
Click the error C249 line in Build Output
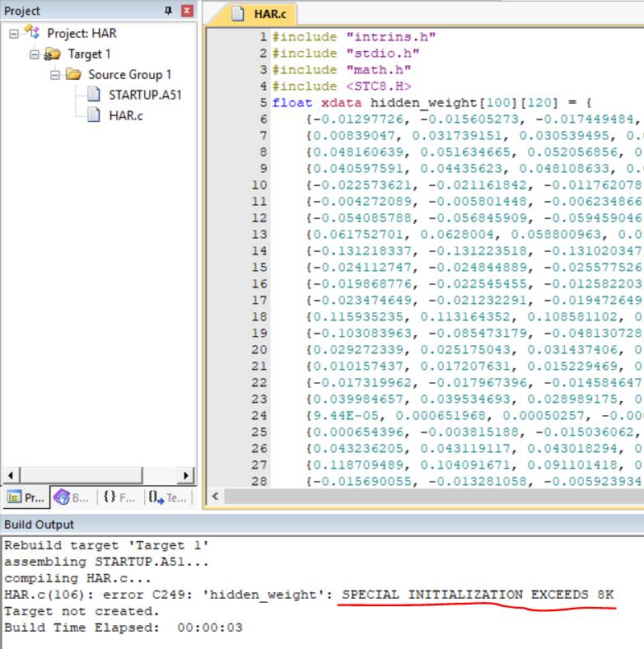[309, 595]
